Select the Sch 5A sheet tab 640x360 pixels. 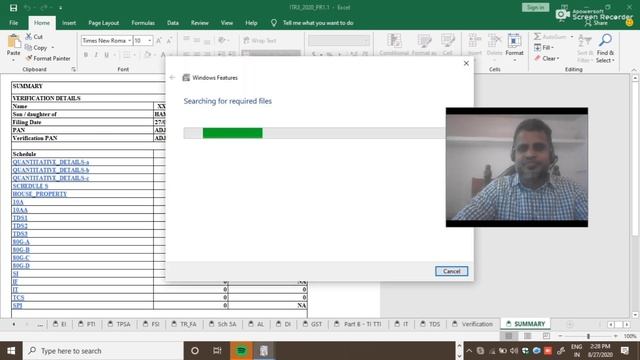pyautogui.click(x=223, y=324)
